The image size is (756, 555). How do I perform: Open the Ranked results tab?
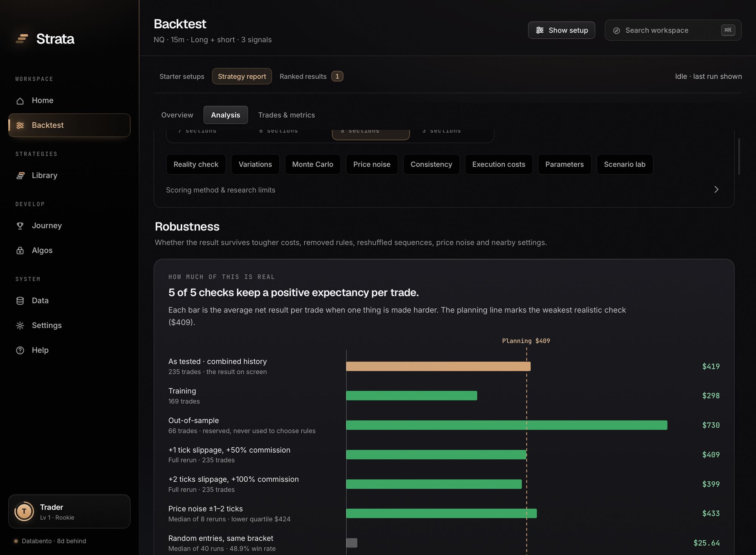coord(311,76)
